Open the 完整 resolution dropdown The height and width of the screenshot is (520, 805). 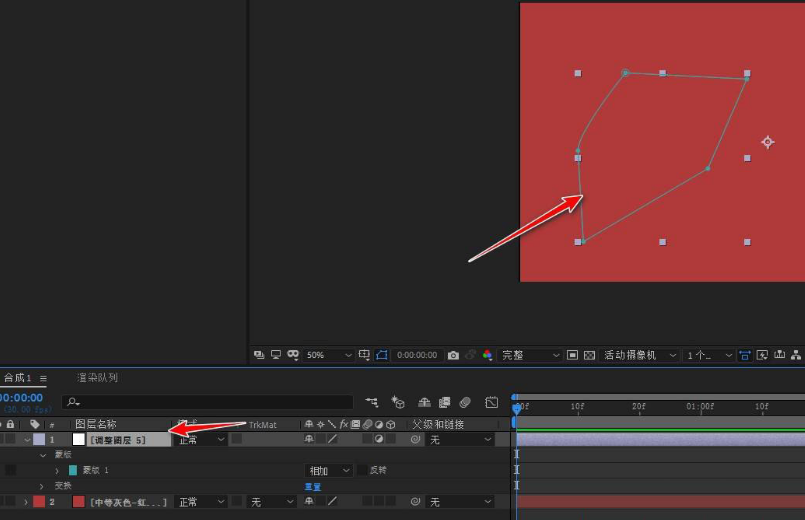click(530, 355)
